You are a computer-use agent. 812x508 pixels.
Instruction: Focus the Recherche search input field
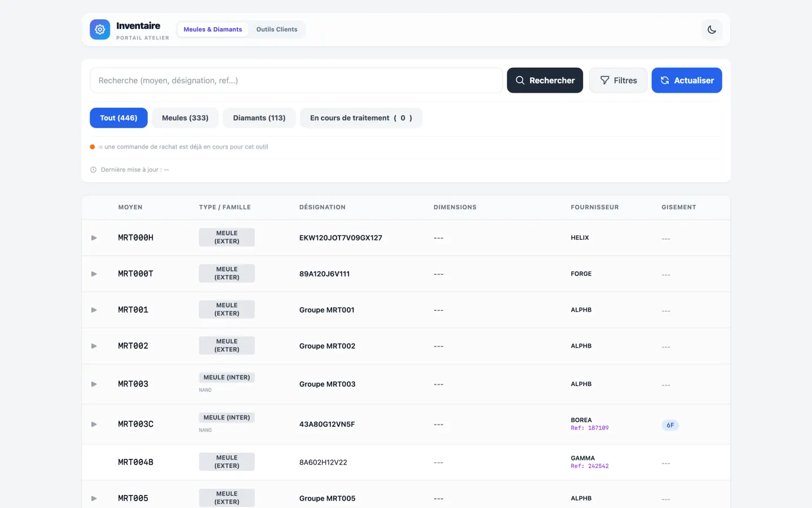tap(296, 80)
